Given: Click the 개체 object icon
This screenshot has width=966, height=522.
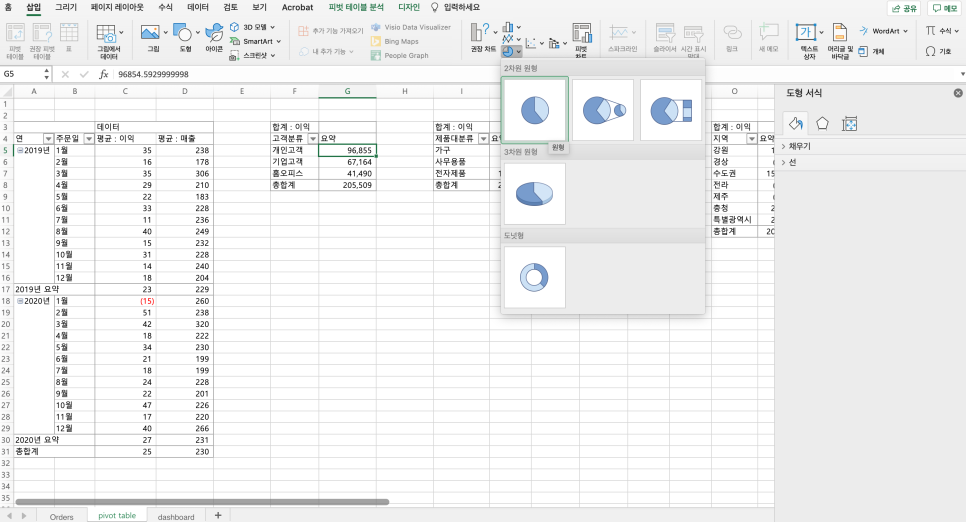Looking at the screenshot, I should point(871,52).
